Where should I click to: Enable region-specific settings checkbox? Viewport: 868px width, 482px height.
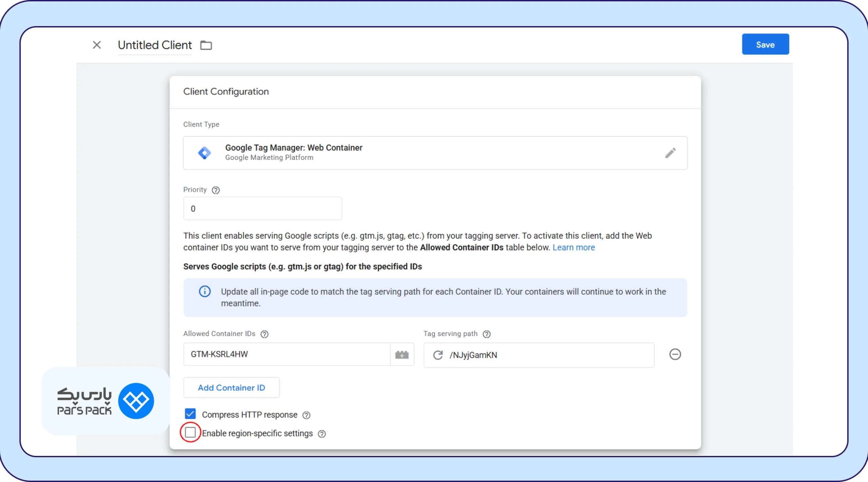click(x=190, y=432)
